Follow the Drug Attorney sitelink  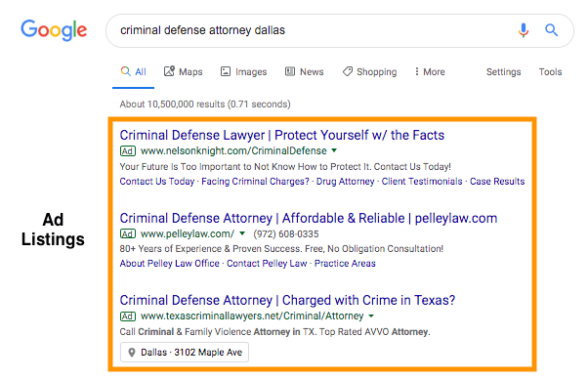pos(346,182)
